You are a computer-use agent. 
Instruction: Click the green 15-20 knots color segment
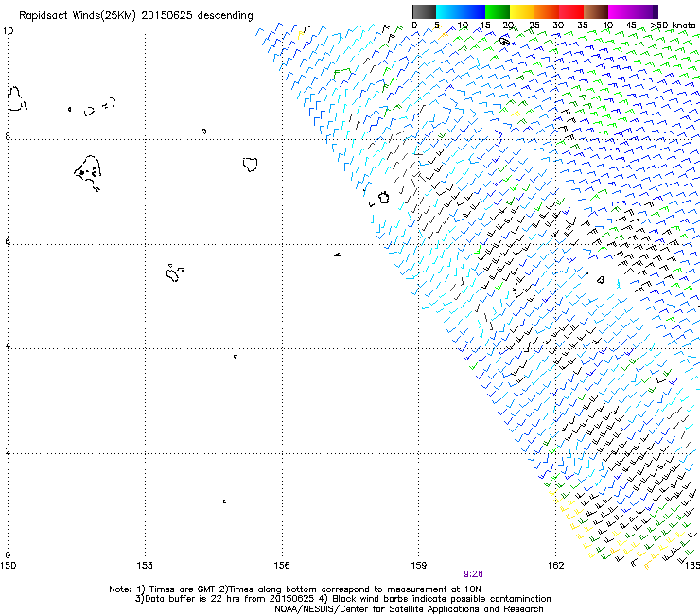[498, 11]
